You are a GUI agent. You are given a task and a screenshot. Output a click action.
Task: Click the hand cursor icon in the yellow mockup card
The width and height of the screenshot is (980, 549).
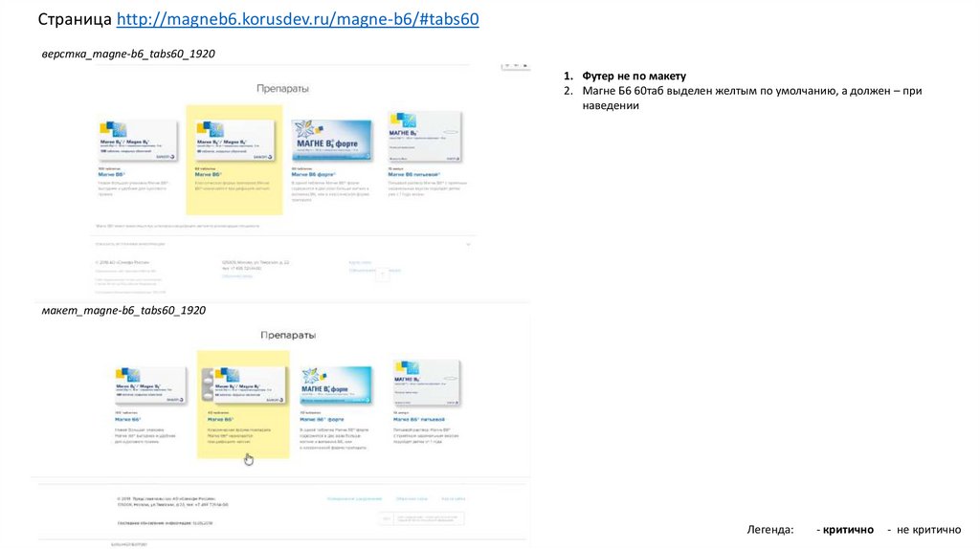[249, 460]
